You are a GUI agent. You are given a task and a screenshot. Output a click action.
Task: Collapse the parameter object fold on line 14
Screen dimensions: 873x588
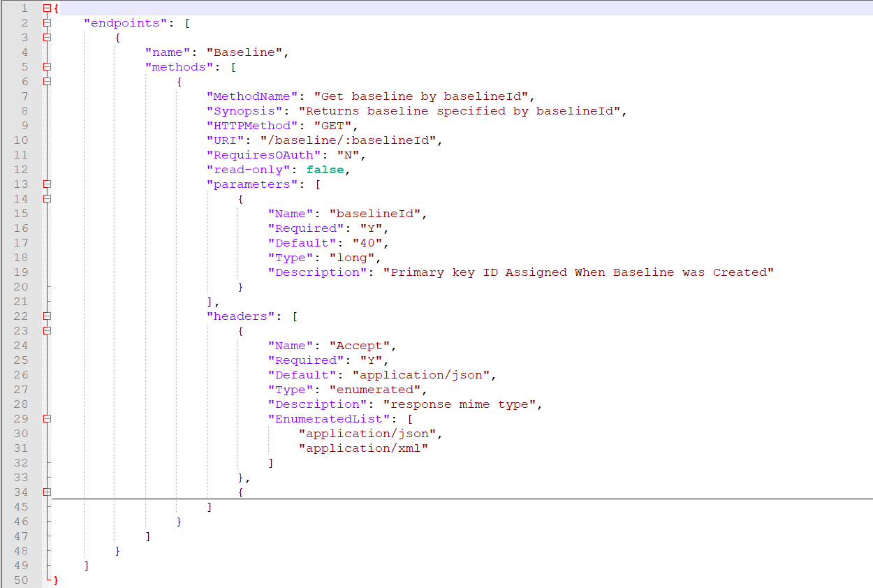pyautogui.click(x=47, y=199)
